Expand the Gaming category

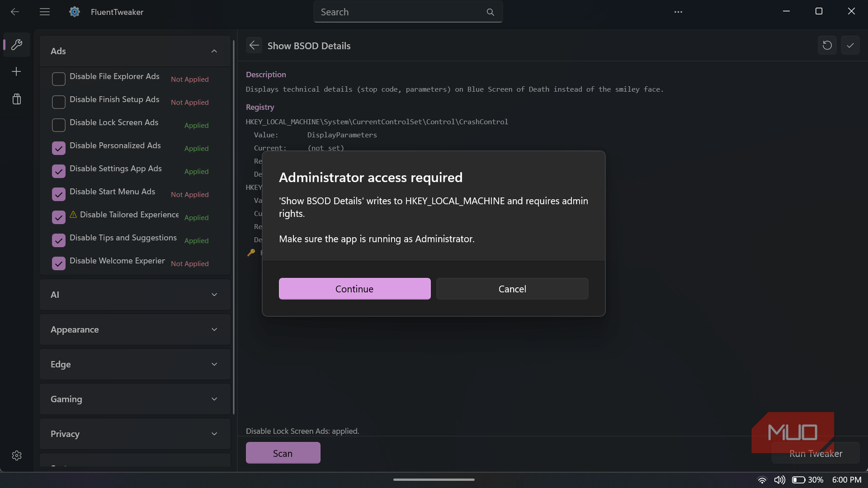tap(135, 399)
